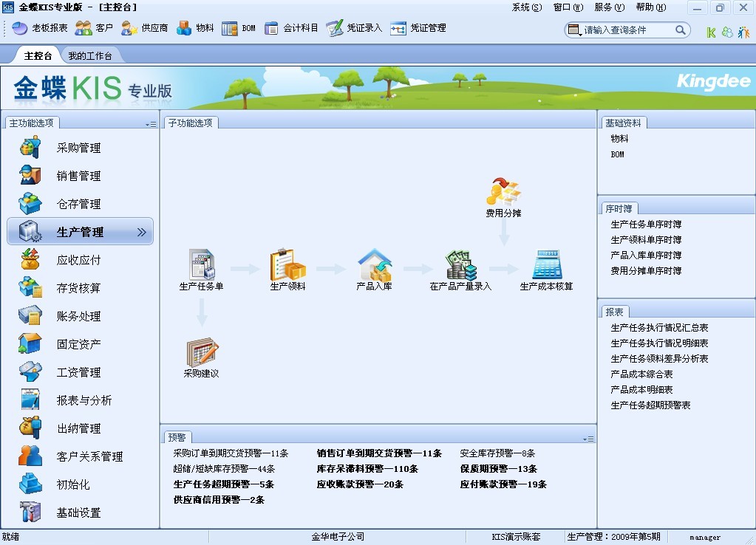Open 应收账款预警—20条 alert
The height and width of the screenshot is (545, 756).
coord(360,484)
